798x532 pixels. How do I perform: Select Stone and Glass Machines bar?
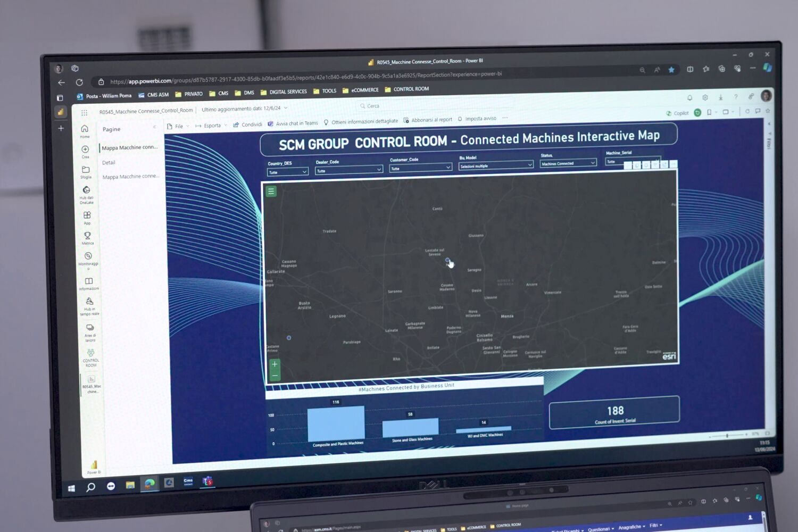click(410, 427)
